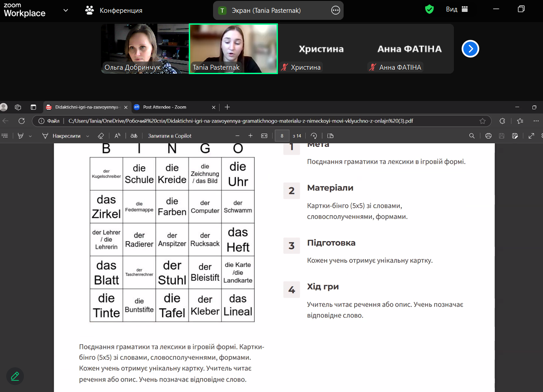543x392 pixels.
Task: Open the highlighter options dropdown arrow
Action: pos(30,136)
